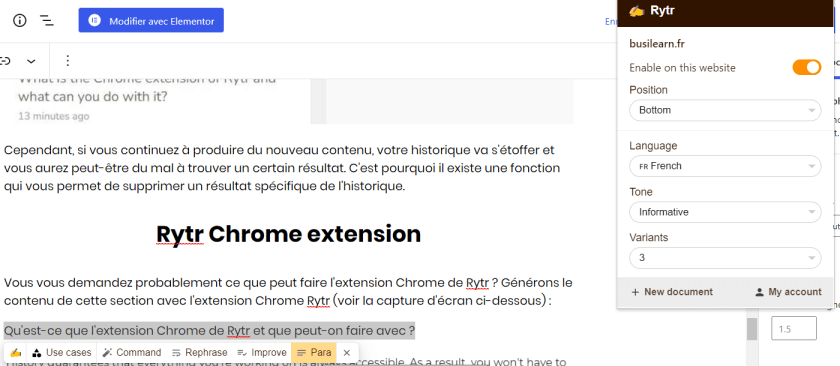
Task: Click the highlighted Para option
Action: pyautogui.click(x=314, y=353)
